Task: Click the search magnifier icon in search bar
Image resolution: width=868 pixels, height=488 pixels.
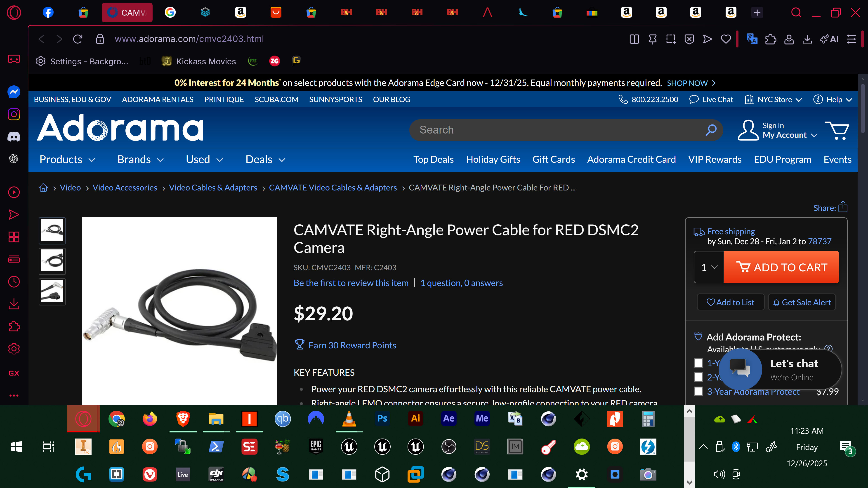Action: (x=711, y=130)
